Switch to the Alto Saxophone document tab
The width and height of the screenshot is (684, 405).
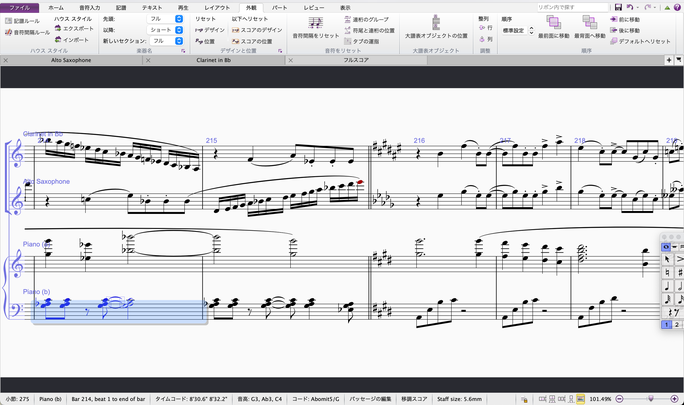(x=71, y=60)
